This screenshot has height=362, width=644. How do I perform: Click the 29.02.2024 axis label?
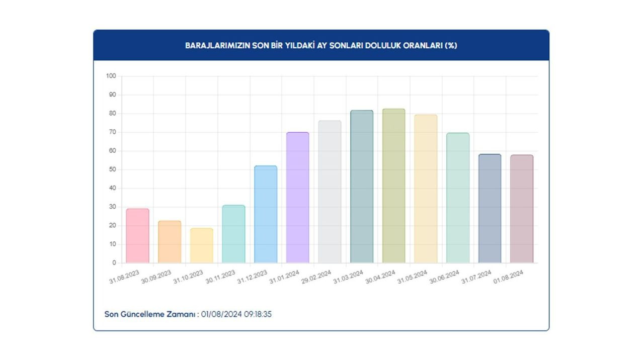coord(316,277)
